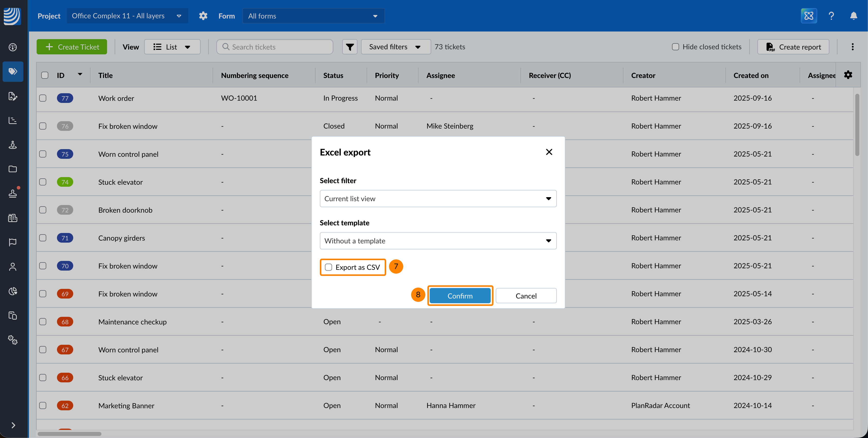Click the Create Ticket button
The image size is (868, 438).
tap(72, 47)
